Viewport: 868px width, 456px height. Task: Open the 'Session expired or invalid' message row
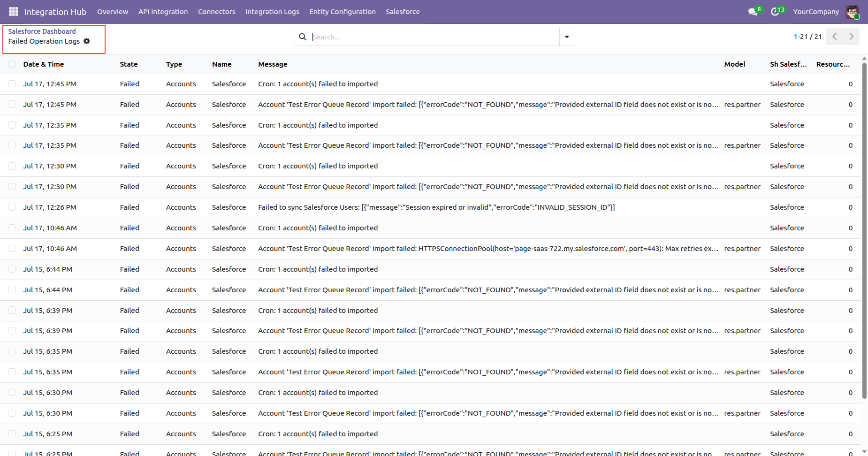[436, 207]
